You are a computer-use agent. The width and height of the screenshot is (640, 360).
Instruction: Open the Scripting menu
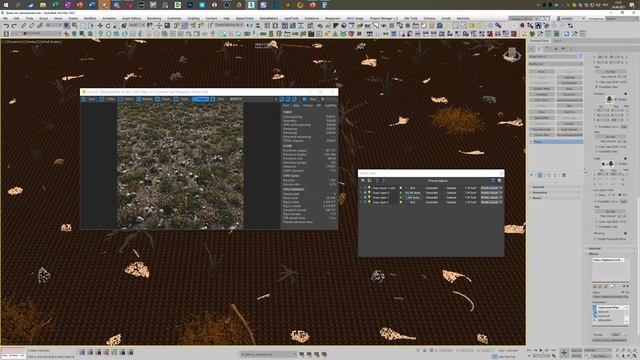193,18
